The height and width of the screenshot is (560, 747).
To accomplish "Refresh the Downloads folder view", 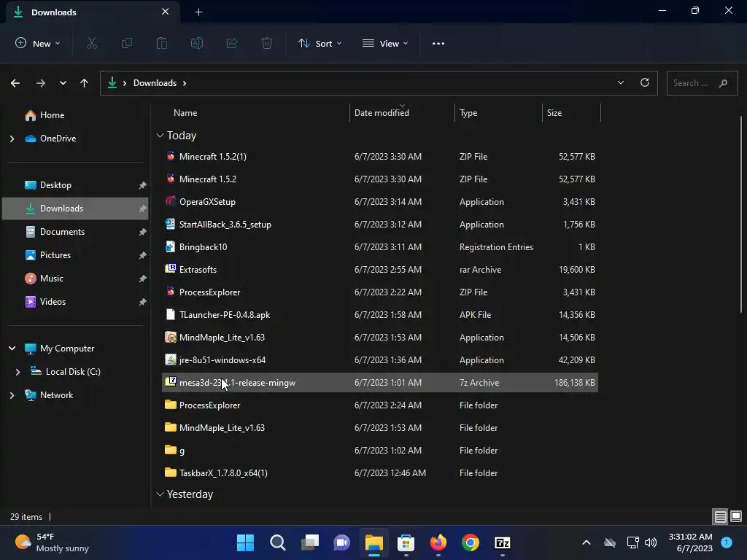I will point(645,83).
